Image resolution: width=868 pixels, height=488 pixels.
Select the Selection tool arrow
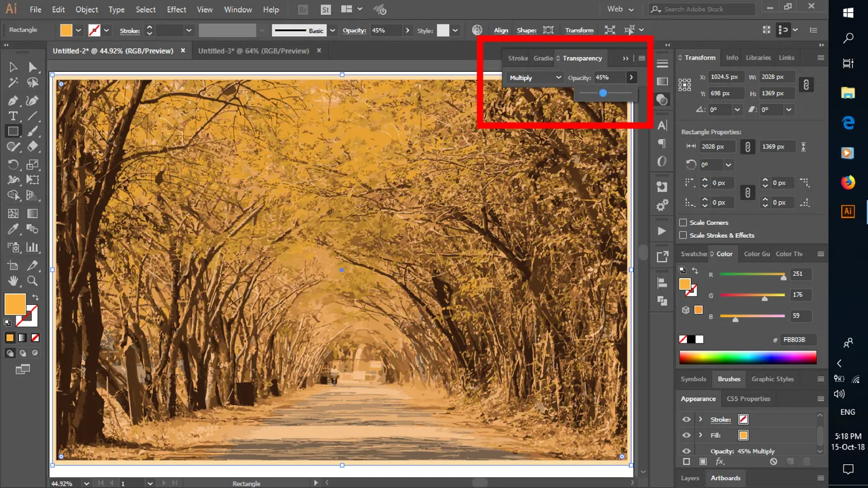click(13, 66)
